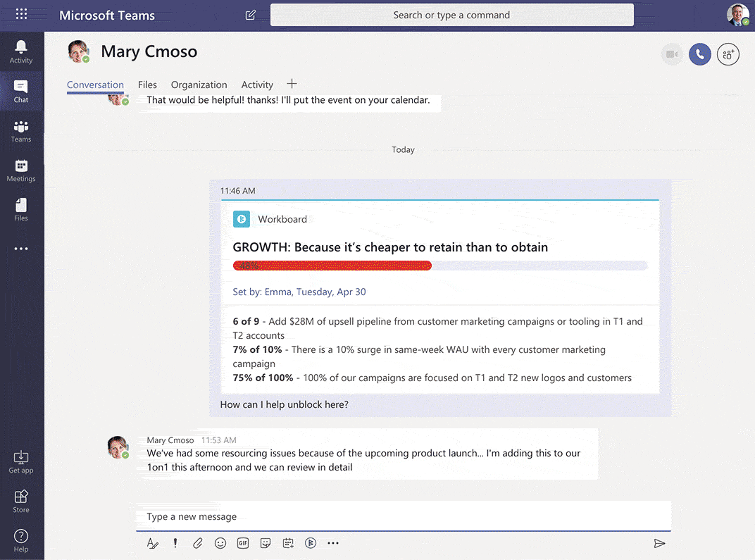This screenshot has width=755, height=560.
Task: Click the search or command box
Action: click(x=451, y=15)
